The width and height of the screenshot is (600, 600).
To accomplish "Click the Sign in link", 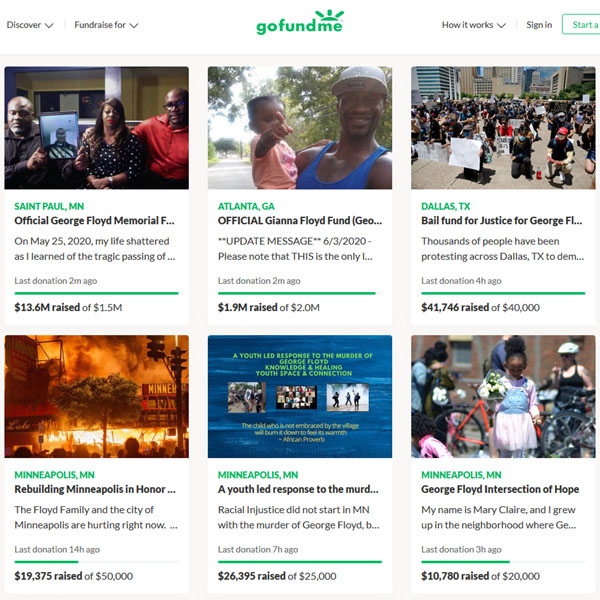I will click(x=539, y=25).
